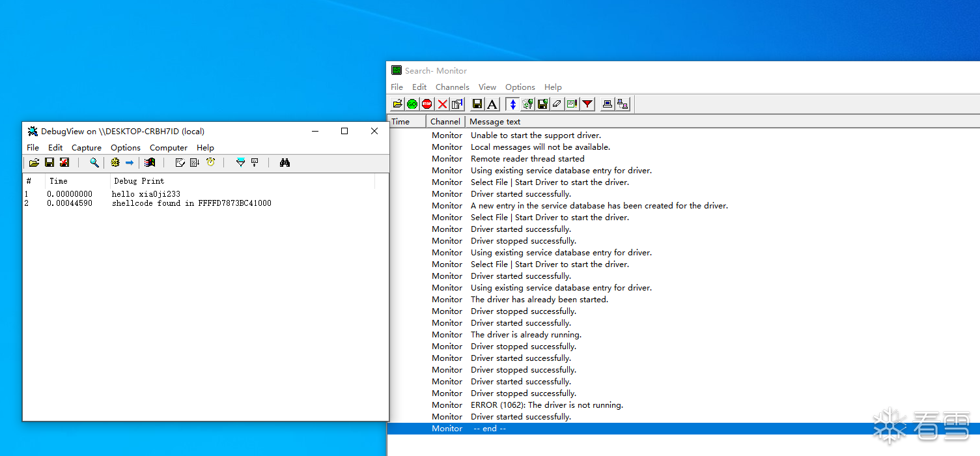Stop the driver using the red STOP icon
This screenshot has height=456, width=980.
click(427, 104)
